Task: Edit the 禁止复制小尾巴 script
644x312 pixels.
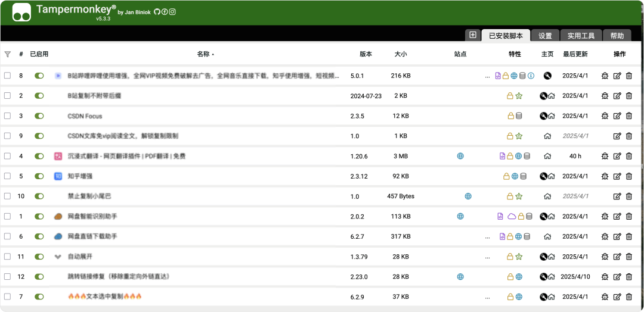Action: (617, 196)
